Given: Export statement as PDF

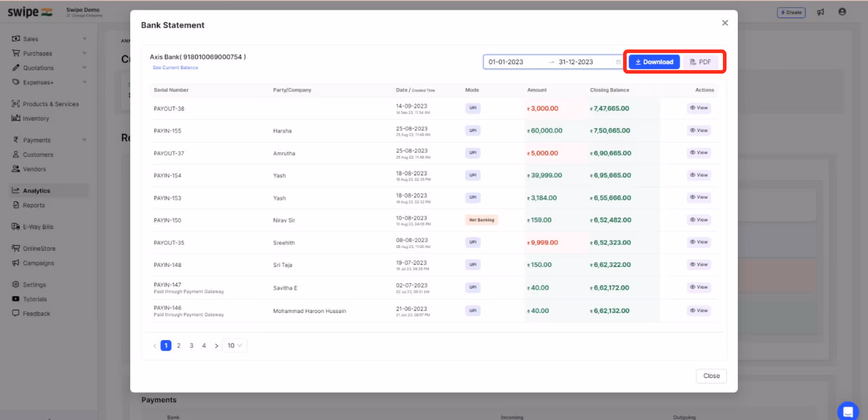Looking at the screenshot, I should (700, 62).
